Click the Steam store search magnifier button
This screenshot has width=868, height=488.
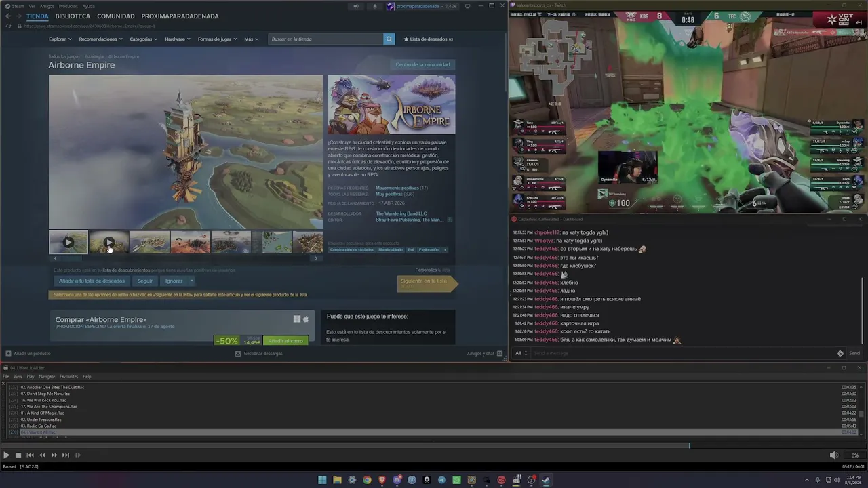pos(389,39)
